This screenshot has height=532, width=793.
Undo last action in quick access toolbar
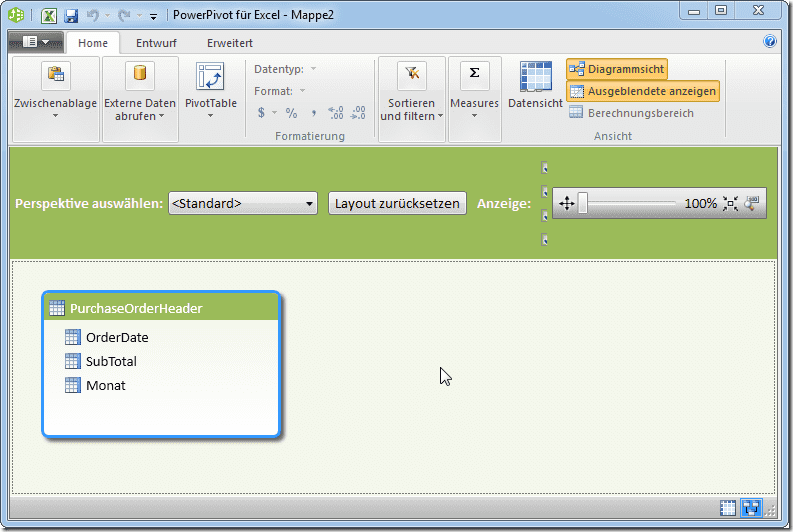click(x=93, y=15)
